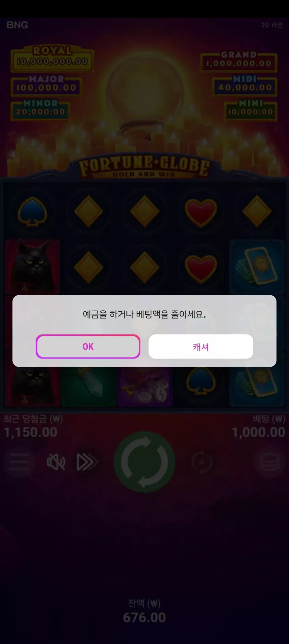Tap the blue spade symbol top-left reel
Image resolution: width=289 pixels, height=644 pixels.
32,211
